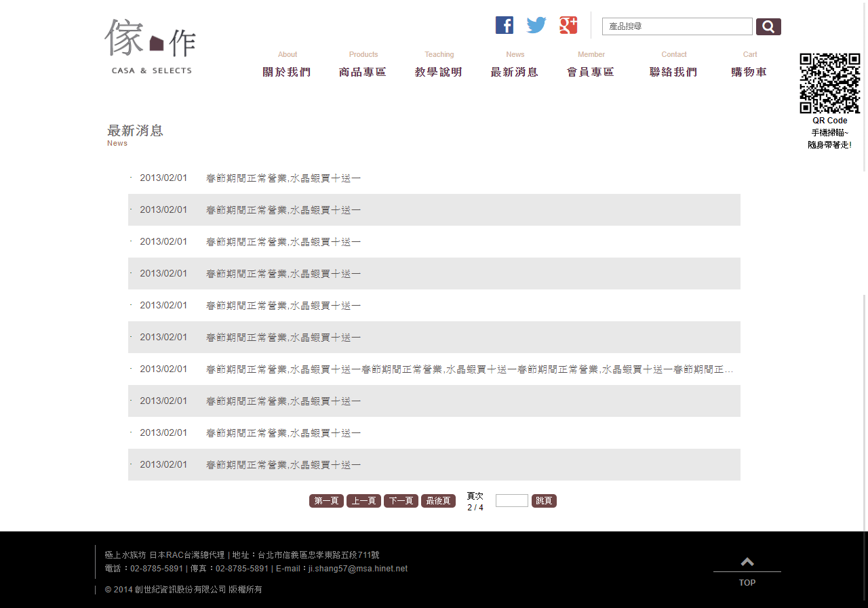
Task: Open the About 關於我們 menu
Action: 288,66
